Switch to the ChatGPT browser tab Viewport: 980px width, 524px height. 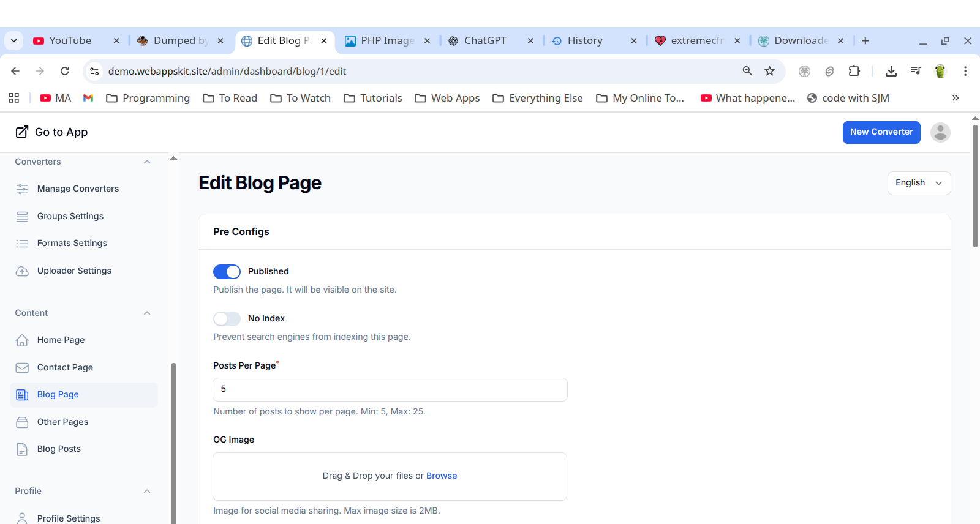click(x=485, y=41)
